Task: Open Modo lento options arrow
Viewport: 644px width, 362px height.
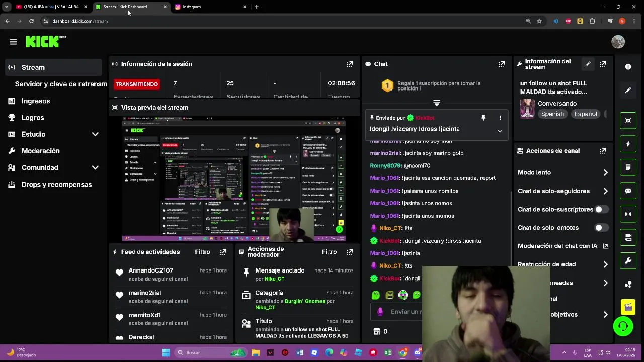Action: [x=605, y=172]
